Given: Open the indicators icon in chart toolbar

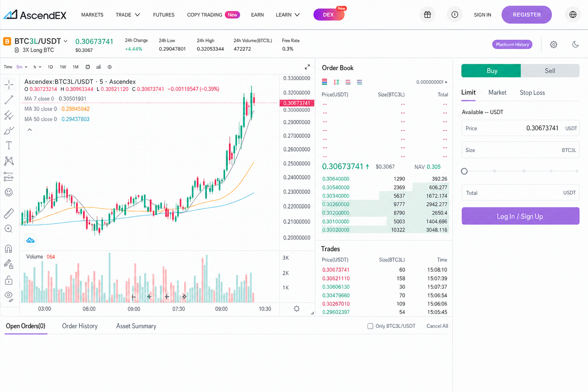Looking at the screenshot, I should [x=98, y=67].
